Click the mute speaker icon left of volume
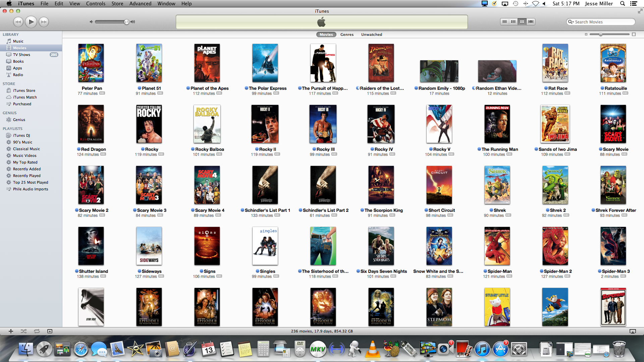This screenshot has height=362, width=644. point(91,22)
